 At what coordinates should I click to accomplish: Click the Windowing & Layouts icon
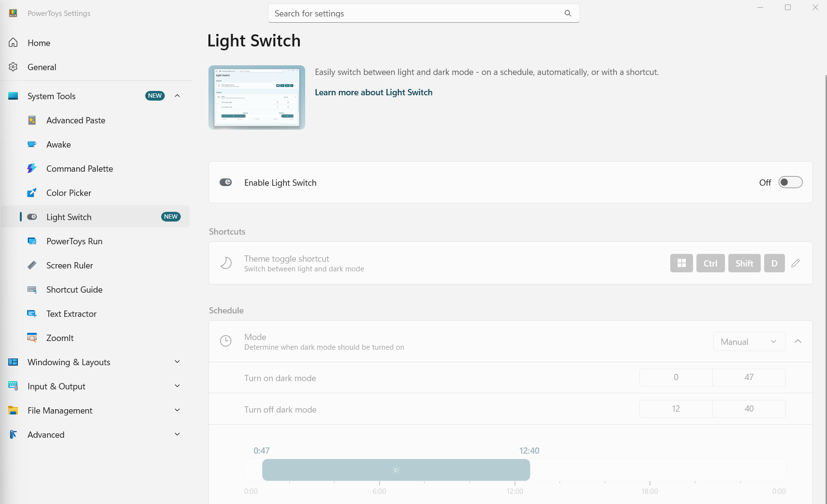pyautogui.click(x=13, y=362)
